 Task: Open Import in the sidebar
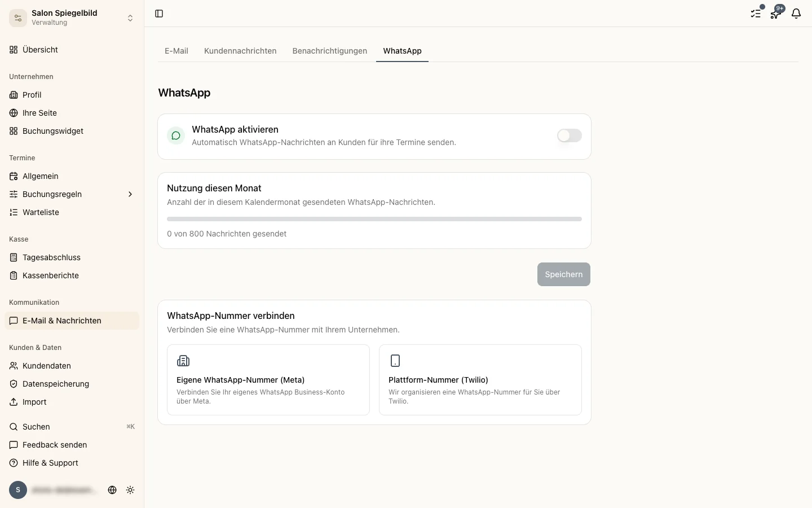tap(72, 402)
